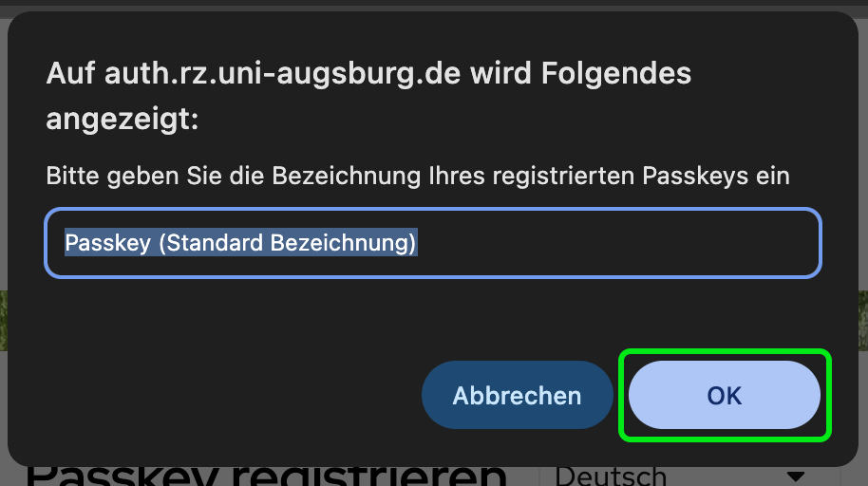Click the dark browser bar above the dialog
The height and width of the screenshot is (486, 868).
(x=434, y=3)
